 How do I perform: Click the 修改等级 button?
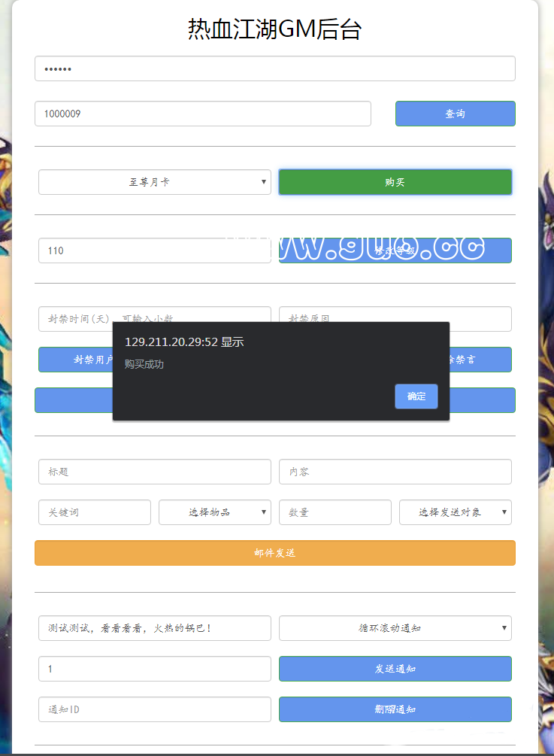click(x=395, y=250)
